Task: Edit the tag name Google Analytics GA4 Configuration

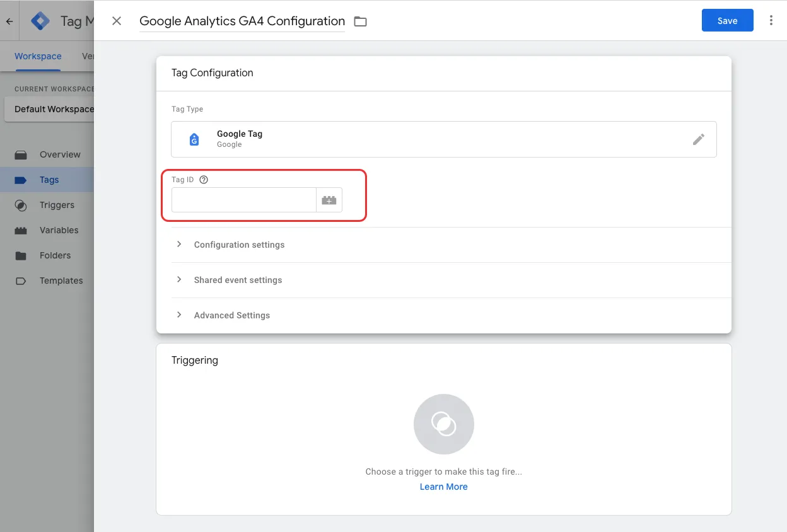Action: [x=242, y=21]
